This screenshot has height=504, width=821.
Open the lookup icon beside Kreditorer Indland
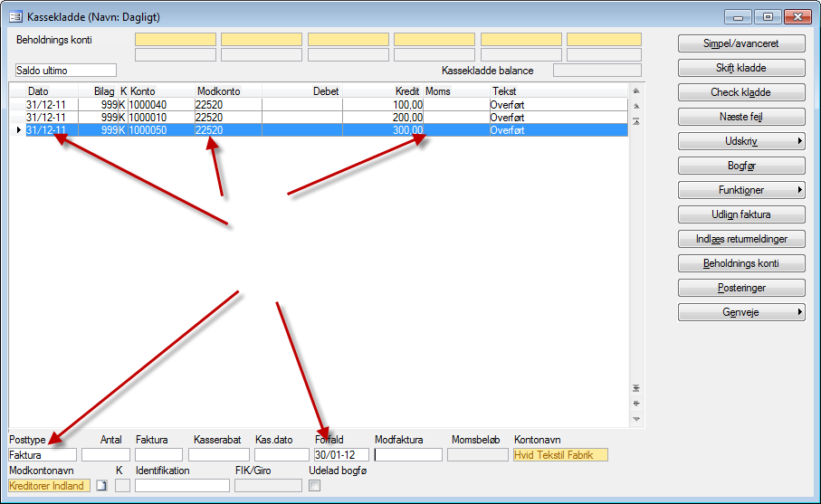[101, 486]
